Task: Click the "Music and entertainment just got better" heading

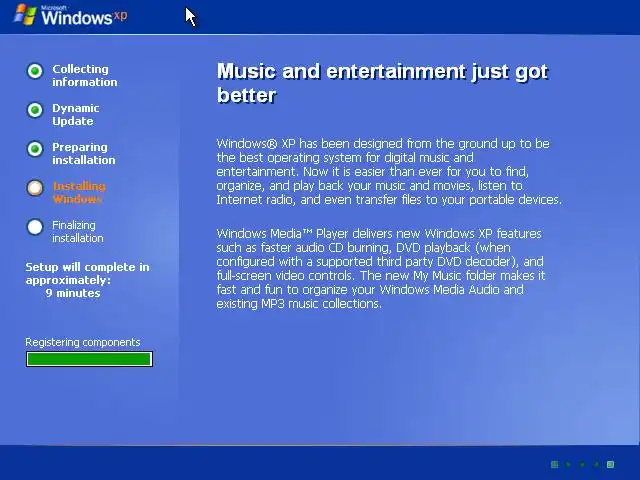Action: coord(382,83)
